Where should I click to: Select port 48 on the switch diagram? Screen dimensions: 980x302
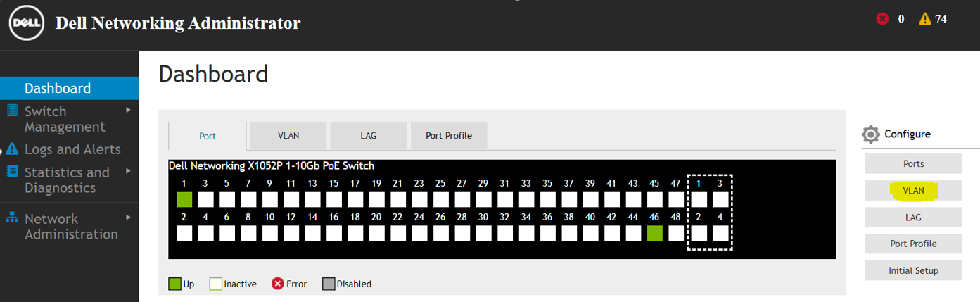point(675,233)
